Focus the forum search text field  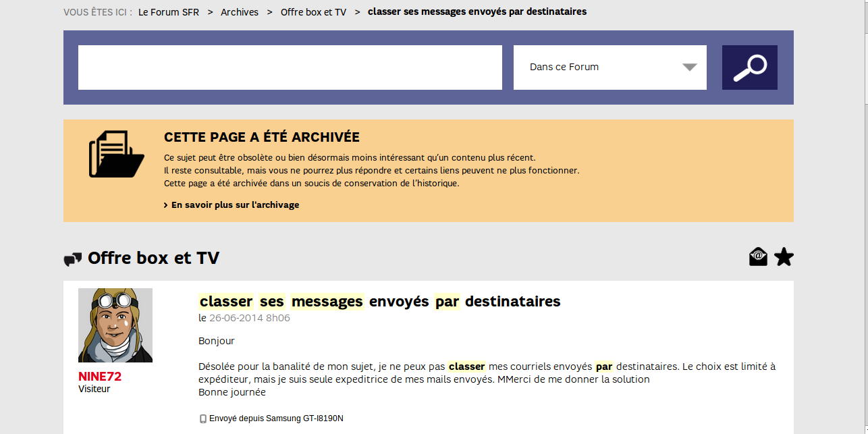tap(290, 67)
